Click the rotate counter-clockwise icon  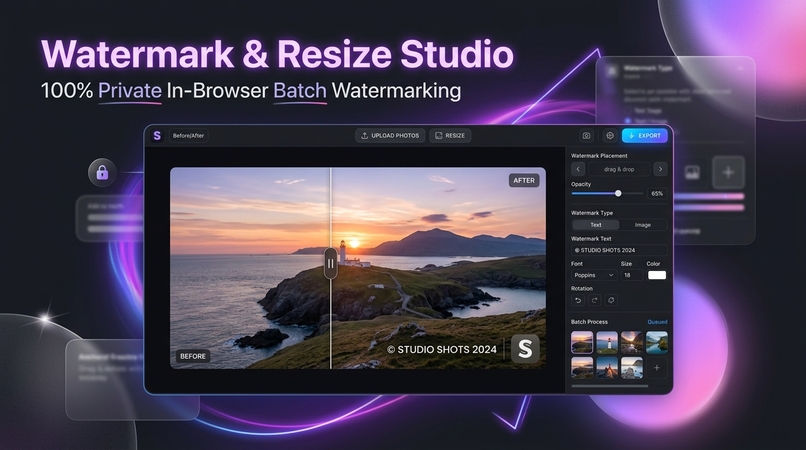578,300
